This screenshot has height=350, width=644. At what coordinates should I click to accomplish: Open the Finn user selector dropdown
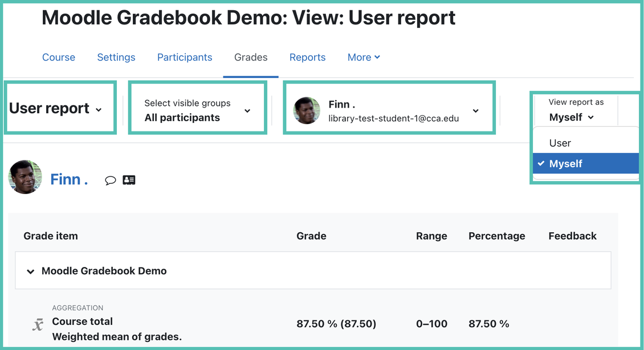[x=386, y=111]
